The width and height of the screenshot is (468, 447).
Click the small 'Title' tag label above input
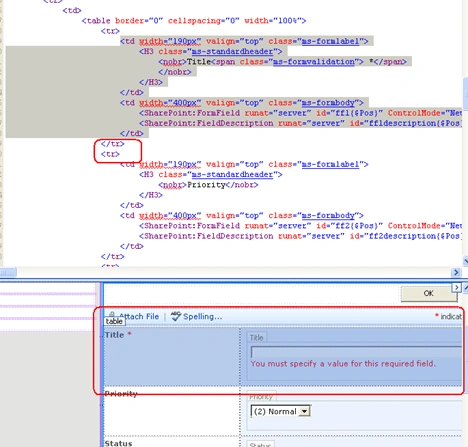click(256, 338)
